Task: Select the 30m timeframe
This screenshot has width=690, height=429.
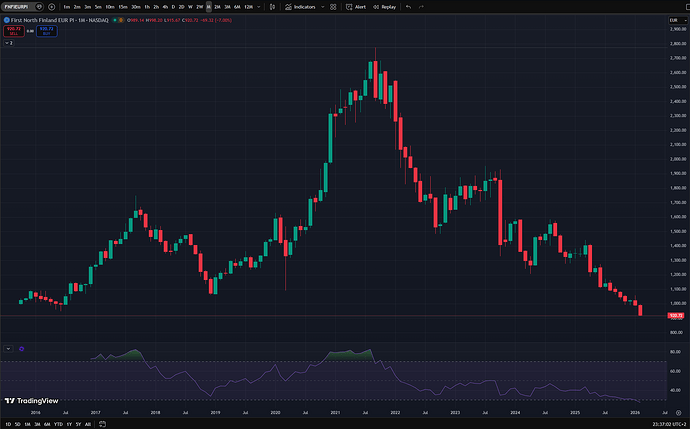Action: (136, 7)
